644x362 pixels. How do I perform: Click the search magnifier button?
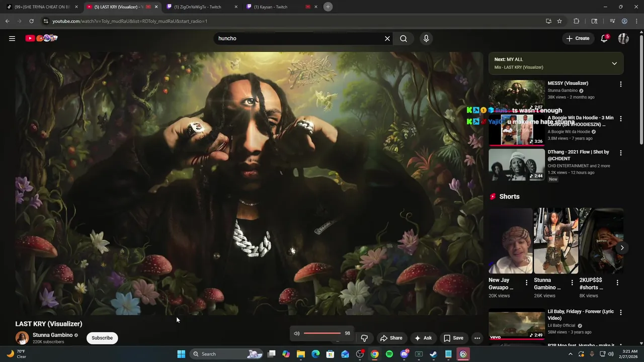[404, 38]
